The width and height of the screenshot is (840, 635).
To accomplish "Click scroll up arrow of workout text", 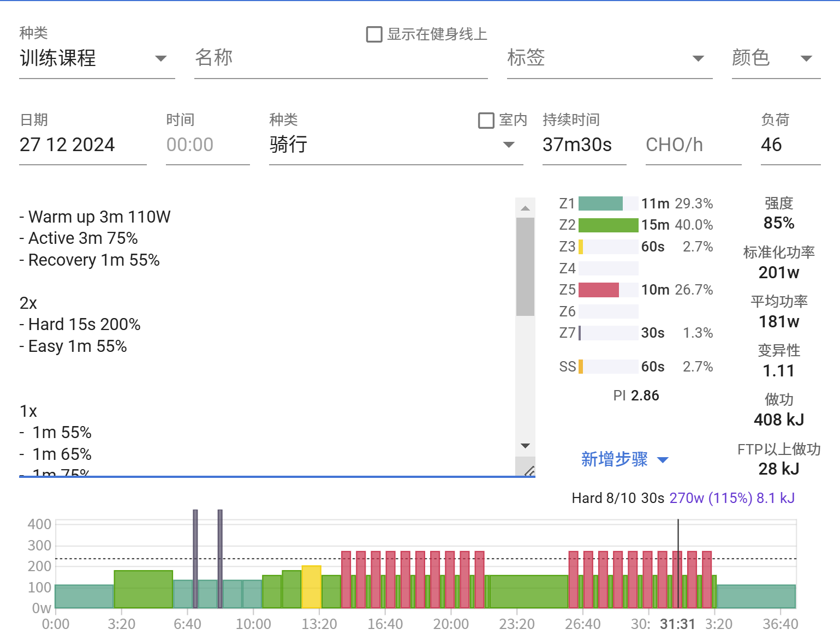I will tap(525, 208).
